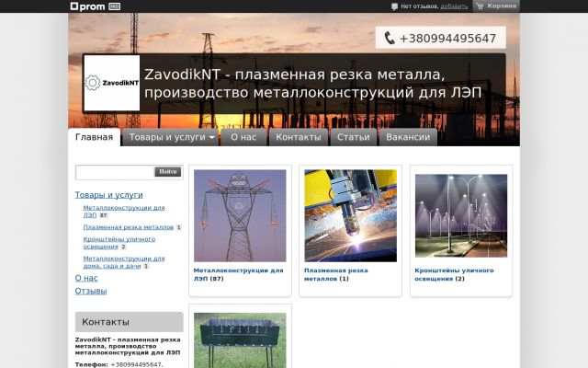The height and width of the screenshot is (368, 588).
Task: Click the prom logo in top bar
Action: click(88, 6)
